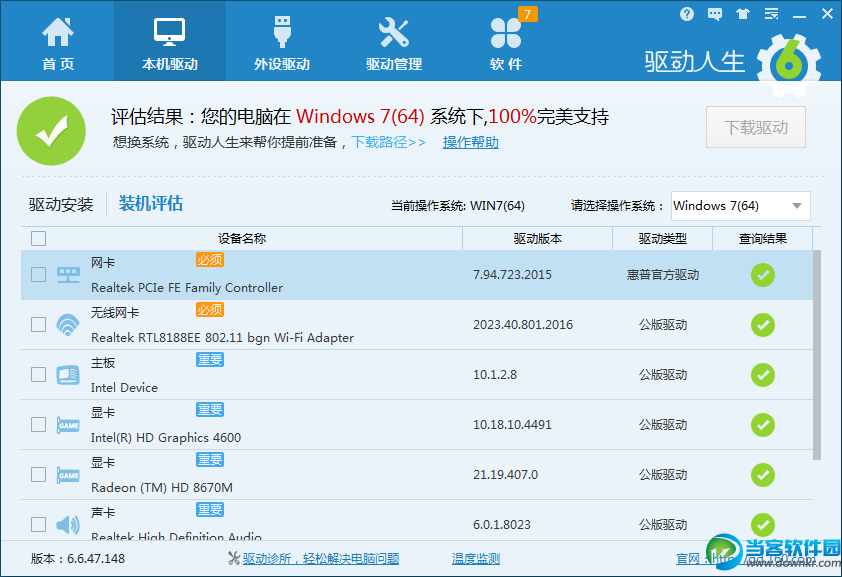Click Intel HD Graphics 4600 card icon
Screen dimensions: 842x577
pos(68,425)
